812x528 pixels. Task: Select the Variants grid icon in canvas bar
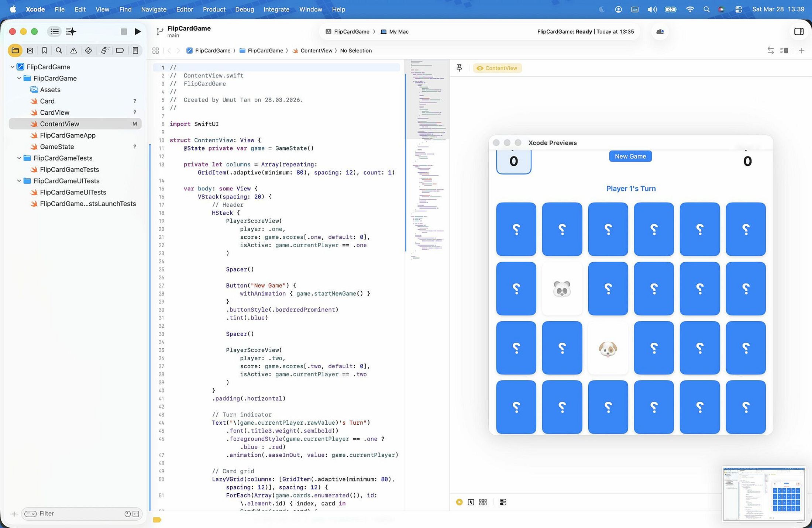483,502
